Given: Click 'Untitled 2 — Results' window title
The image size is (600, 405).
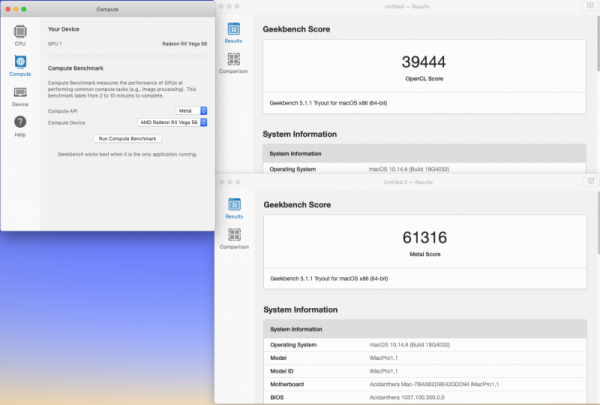Looking at the screenshot, I should [408, 182].
